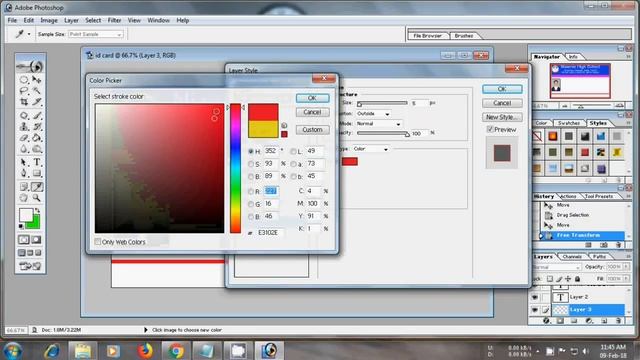Select the S saturation radio button
The image size is (640, 360).
[x=251, y=164]
